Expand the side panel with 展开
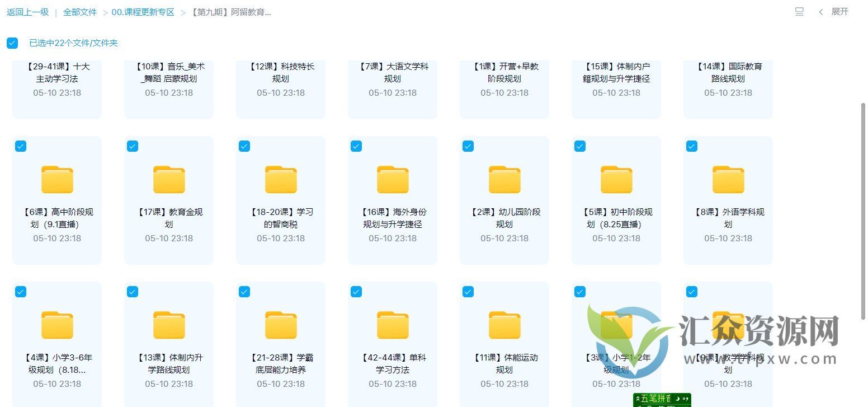868x407 pixels. coord(834,12)
